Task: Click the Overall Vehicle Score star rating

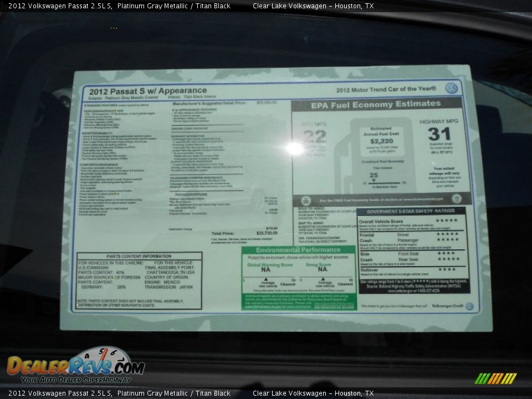Action: pyautogui.click(x=447, y=220)
